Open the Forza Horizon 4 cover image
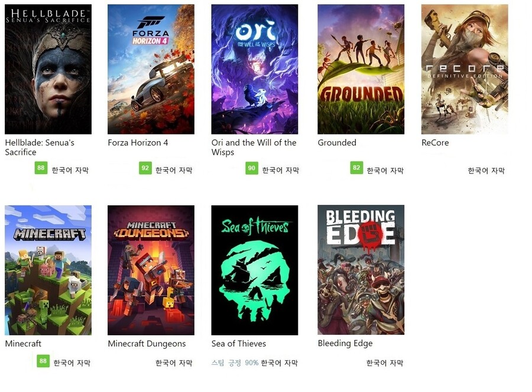 [151, 69]
